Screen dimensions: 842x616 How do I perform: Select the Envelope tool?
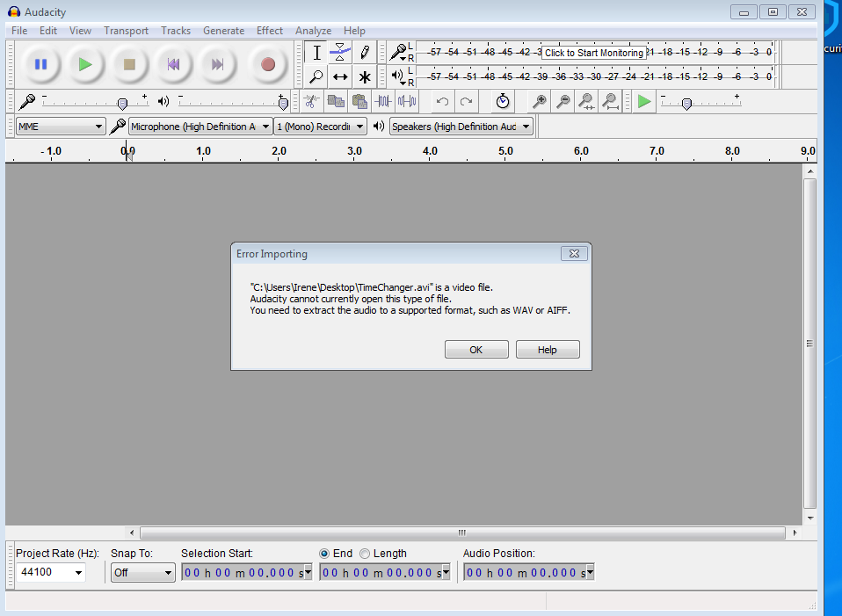pos(340,53)
